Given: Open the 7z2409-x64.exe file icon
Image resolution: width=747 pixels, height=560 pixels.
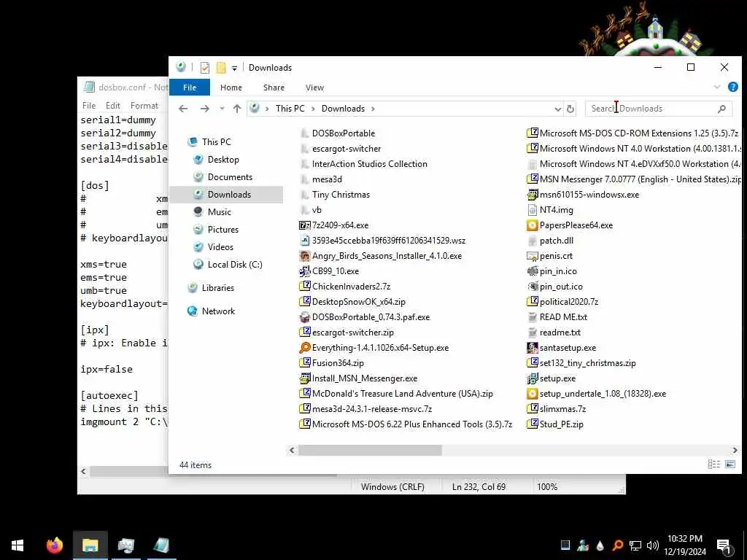Looking at the screenshot, I should pos(304,225).
